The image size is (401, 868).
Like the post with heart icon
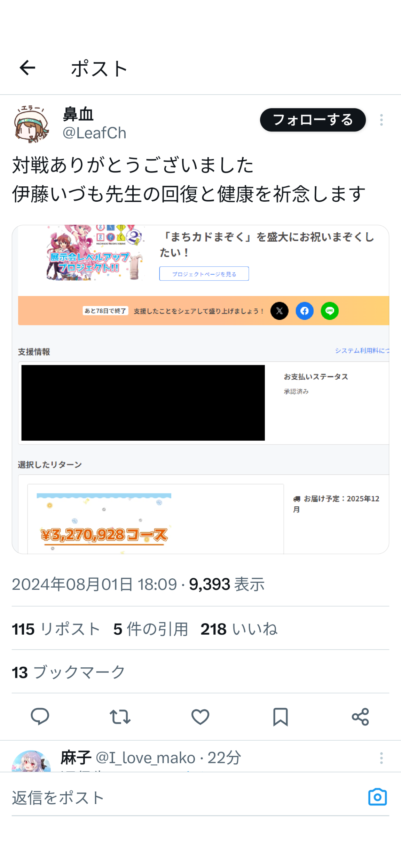pos(200,716)
